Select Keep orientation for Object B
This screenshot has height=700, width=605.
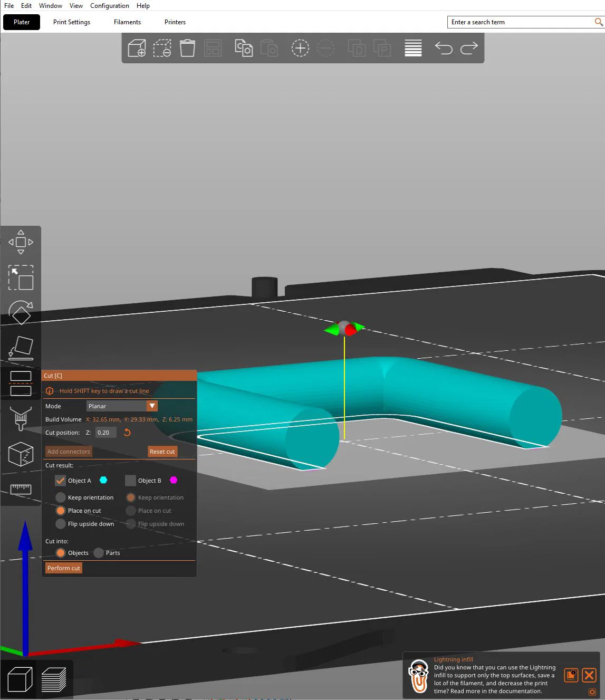pyautogui.click(x=131, y=497)
